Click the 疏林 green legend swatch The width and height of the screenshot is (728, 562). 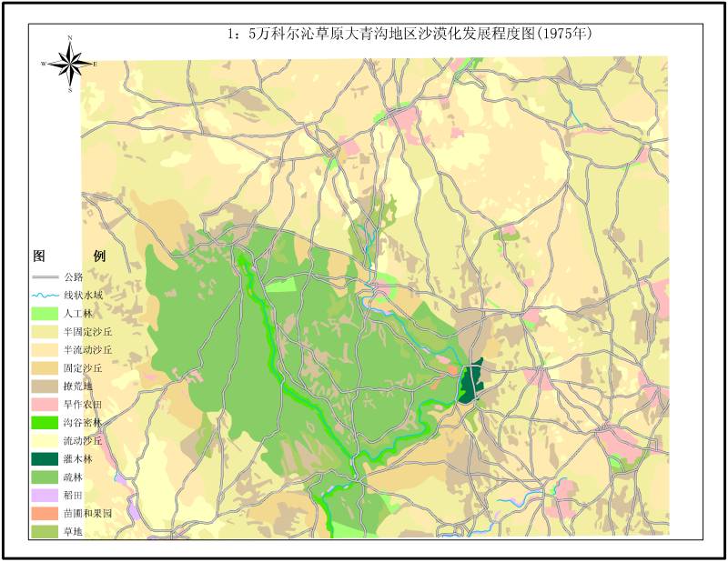(x=45, y=477)
